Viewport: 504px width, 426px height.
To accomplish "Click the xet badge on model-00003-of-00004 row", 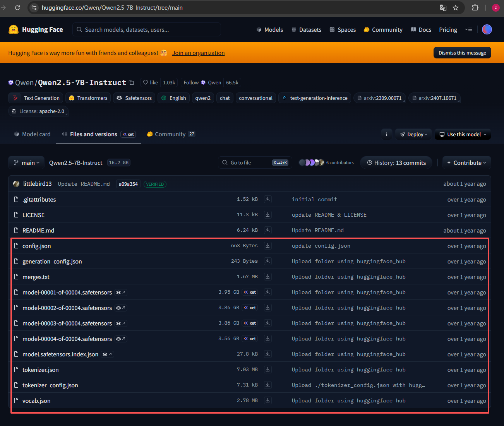I will (x=250, y=323).
